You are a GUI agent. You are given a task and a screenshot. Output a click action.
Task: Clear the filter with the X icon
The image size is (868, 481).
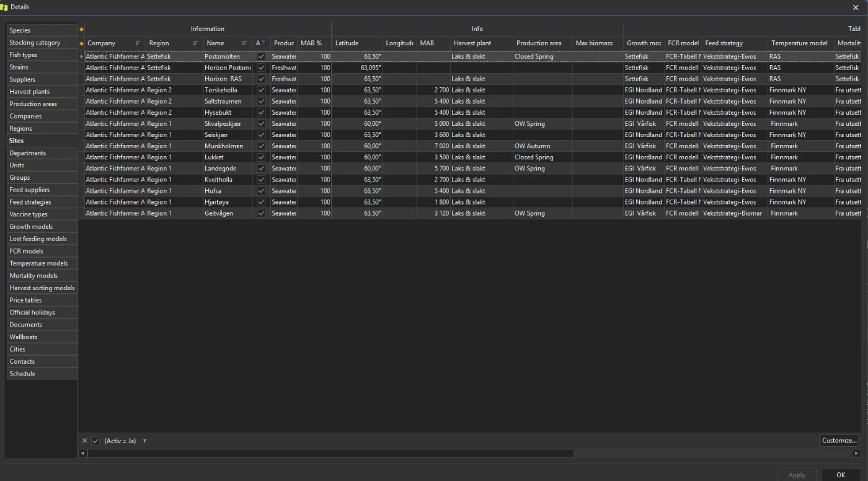85,441
